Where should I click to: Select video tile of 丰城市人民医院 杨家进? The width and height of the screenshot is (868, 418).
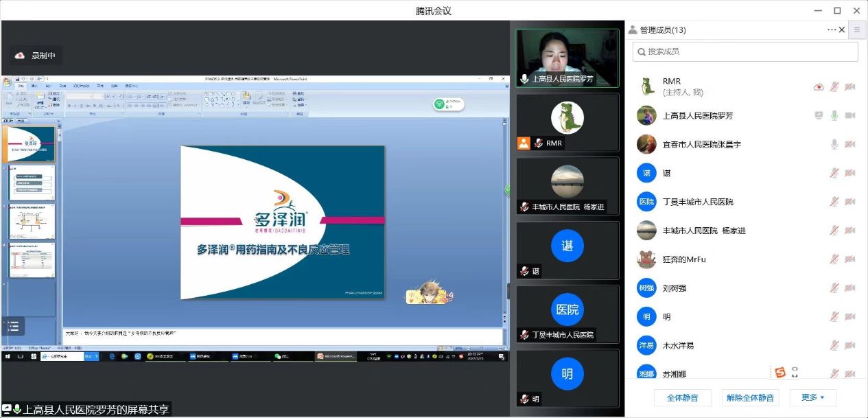[567, 186]
